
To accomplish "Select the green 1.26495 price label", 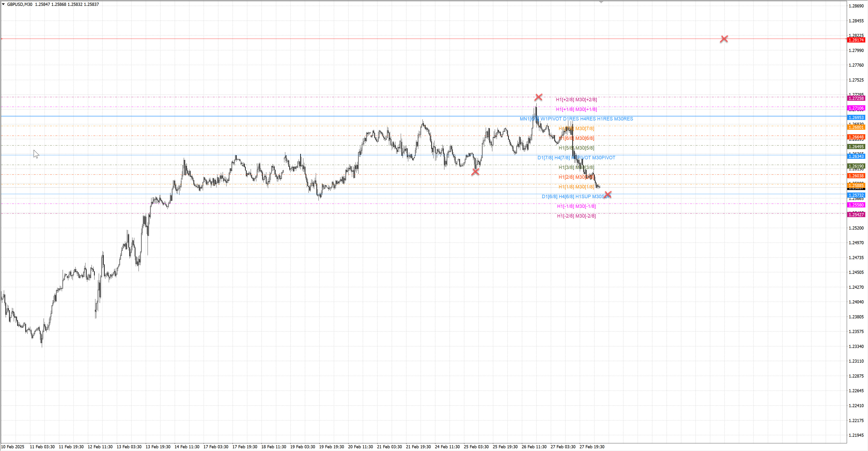I will pos(856,147).
